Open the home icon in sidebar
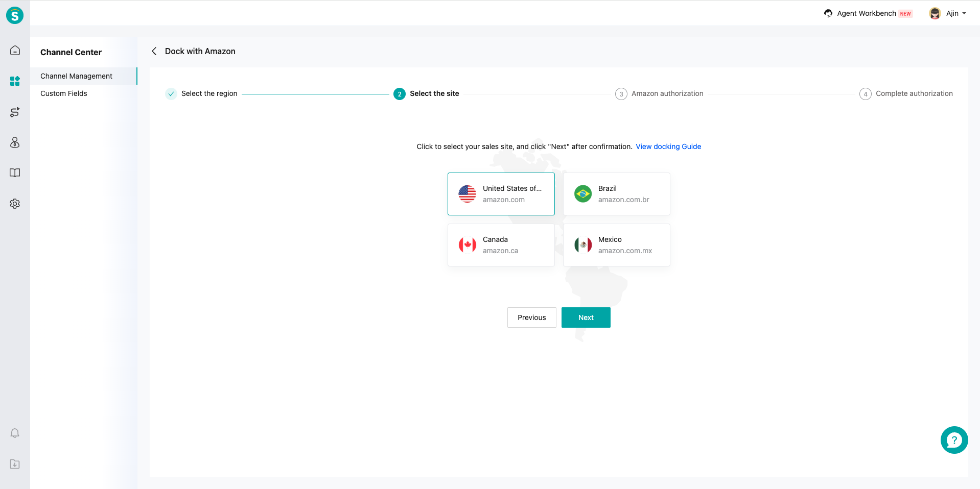This screenshot has height=489, width=980. coord(15,50)
